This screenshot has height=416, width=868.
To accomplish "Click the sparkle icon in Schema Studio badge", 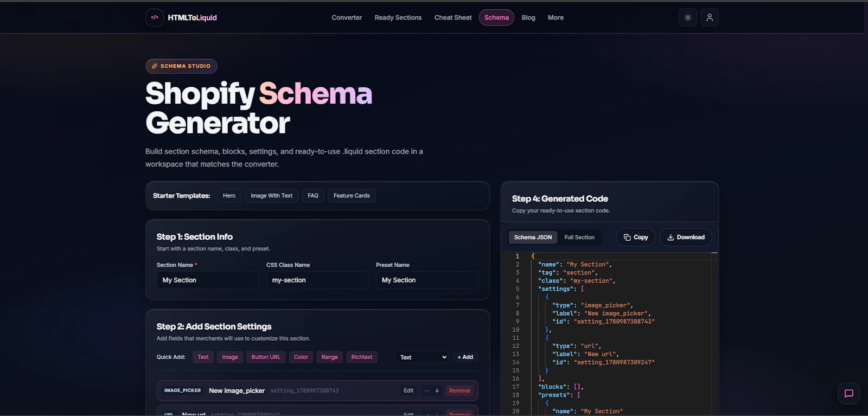I will (x=155, y=66).
